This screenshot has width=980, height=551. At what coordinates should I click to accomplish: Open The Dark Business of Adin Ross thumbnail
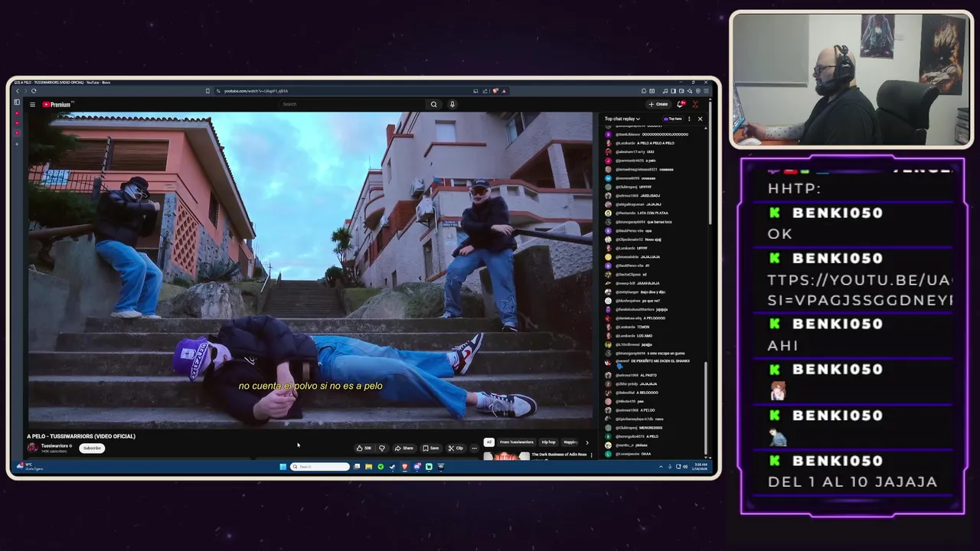pyautogui.click(x=506, y=456)
